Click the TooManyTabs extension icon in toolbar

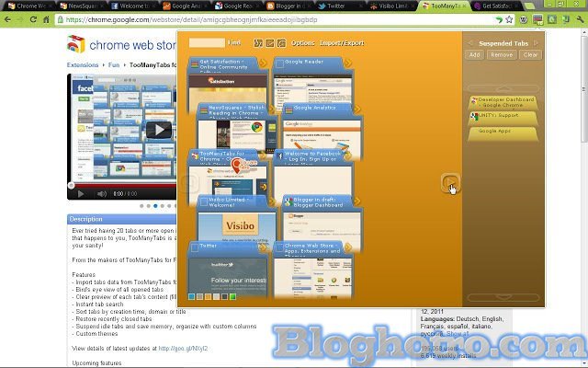click(x=537, y=19)
